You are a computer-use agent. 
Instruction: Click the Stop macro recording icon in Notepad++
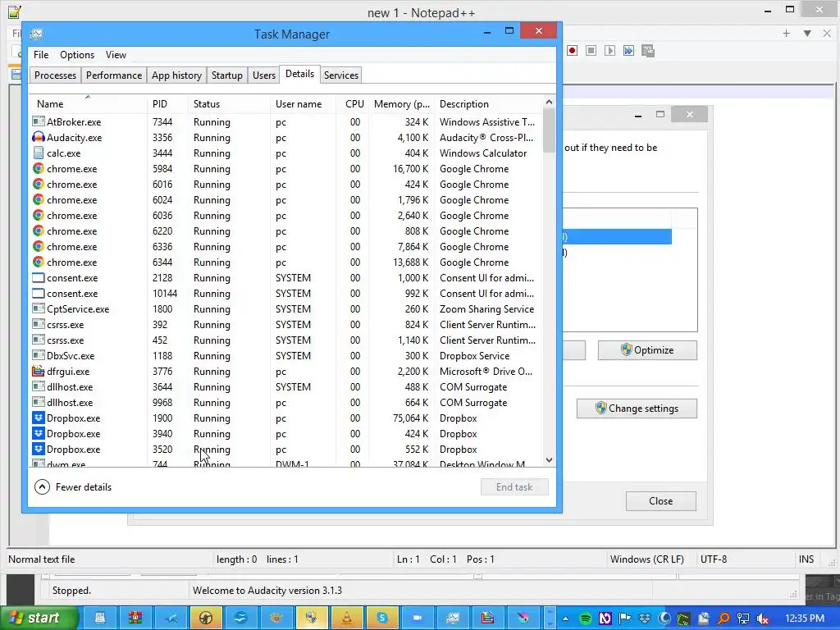tap(591, 50)
